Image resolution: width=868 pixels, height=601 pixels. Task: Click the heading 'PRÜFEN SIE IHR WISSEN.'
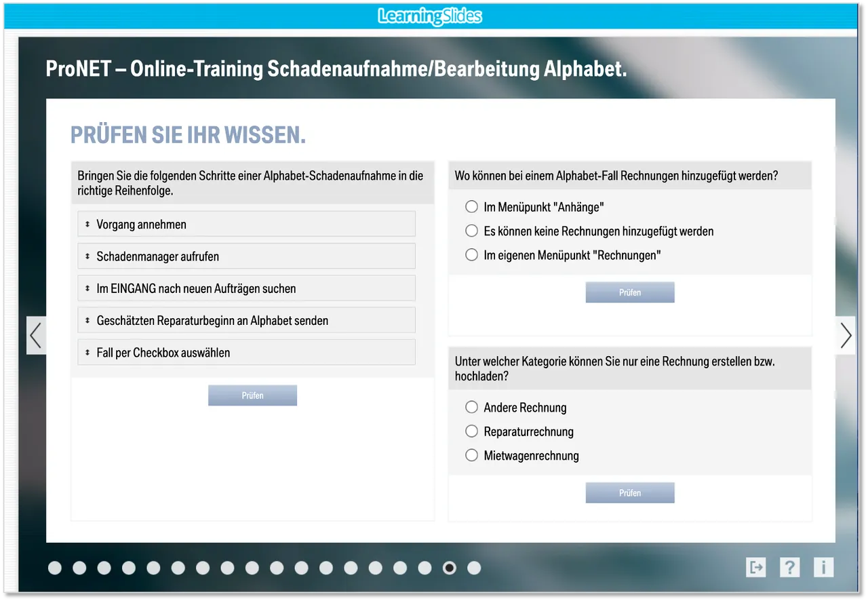(x=189, y=135)
